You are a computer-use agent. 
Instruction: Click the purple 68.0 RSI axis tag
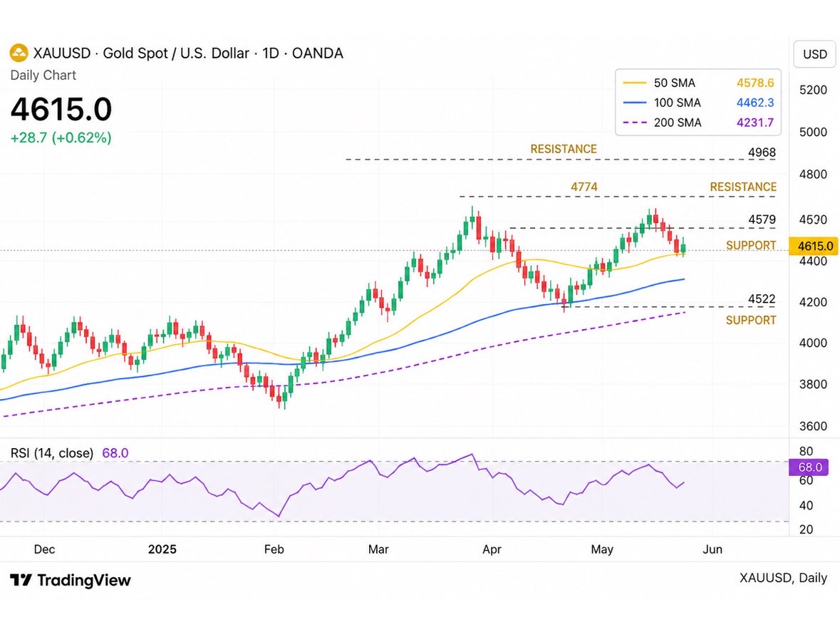(809, 467)
